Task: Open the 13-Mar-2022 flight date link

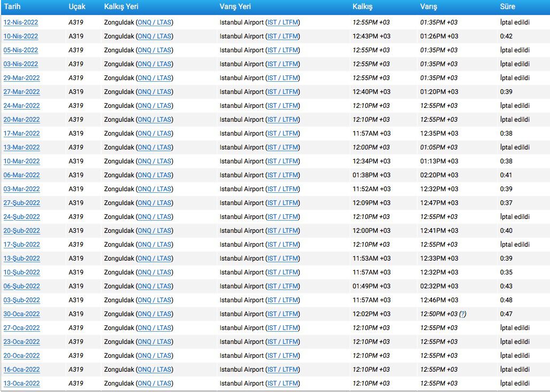Action: point(22,147)
